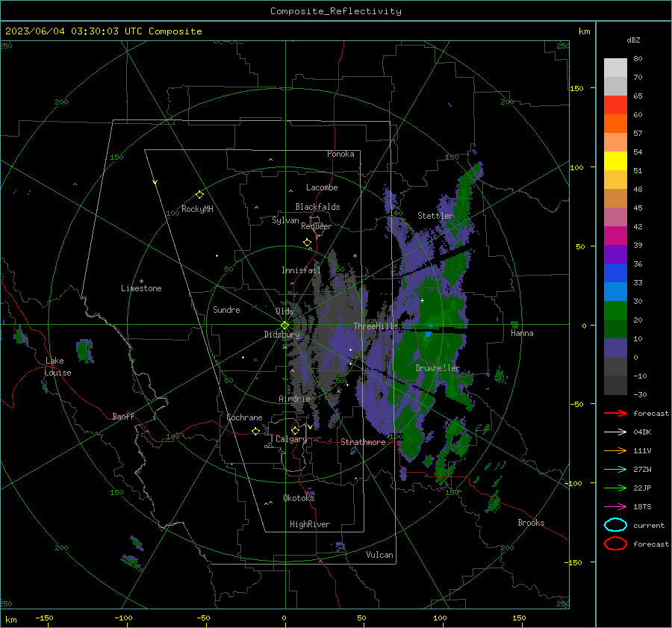Click the slate-purple swatch between 10 and 0

(x=615, y=348)
